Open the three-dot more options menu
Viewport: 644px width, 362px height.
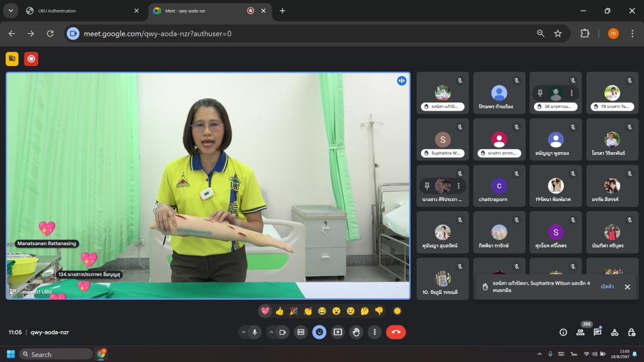pyautogui.click(x=375, y=332)
